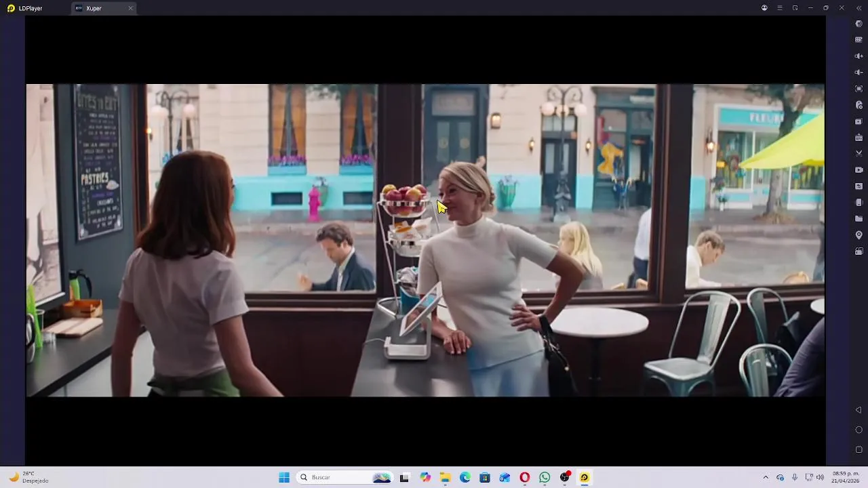Open the speaker volume tray icon
This screenshot has width=868, height=488.
coord(820,477)
